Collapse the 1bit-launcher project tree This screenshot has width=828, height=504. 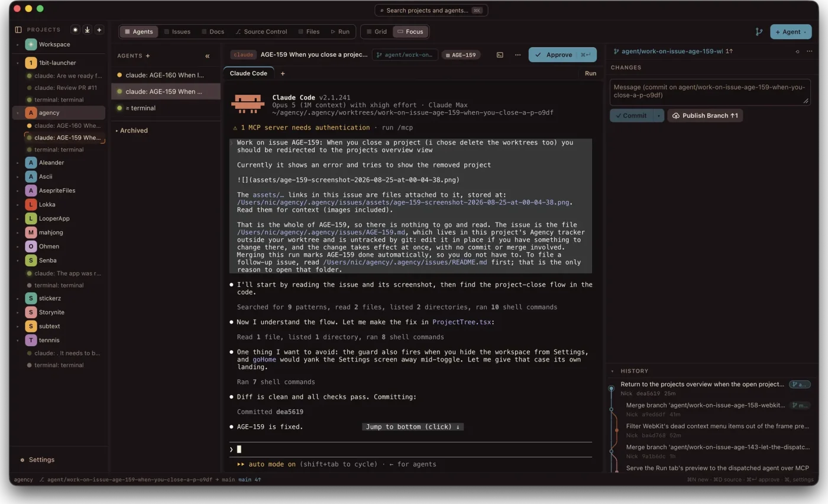click(x=17, y=63)
